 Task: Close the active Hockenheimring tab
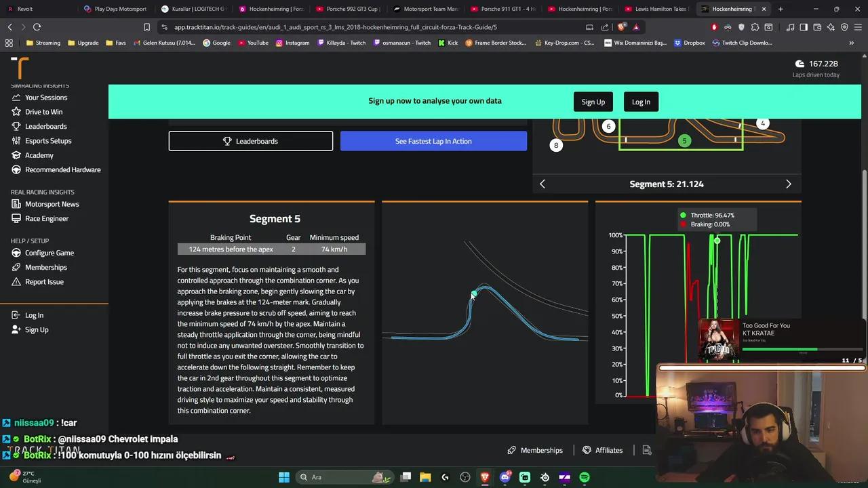click(764, 9)
